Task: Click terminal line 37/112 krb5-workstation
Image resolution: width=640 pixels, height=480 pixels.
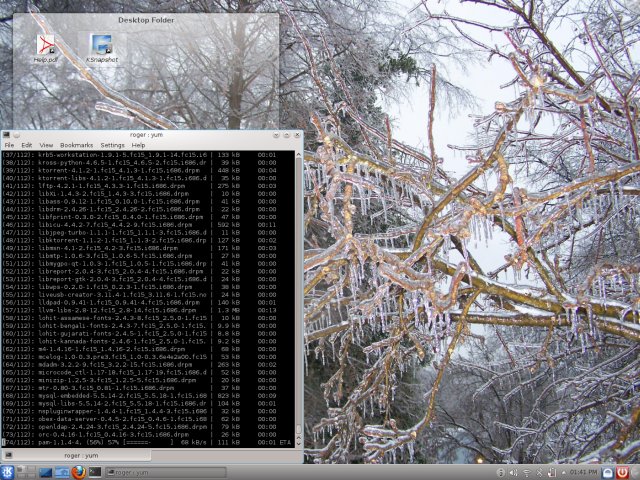Action: coord(139,155)
